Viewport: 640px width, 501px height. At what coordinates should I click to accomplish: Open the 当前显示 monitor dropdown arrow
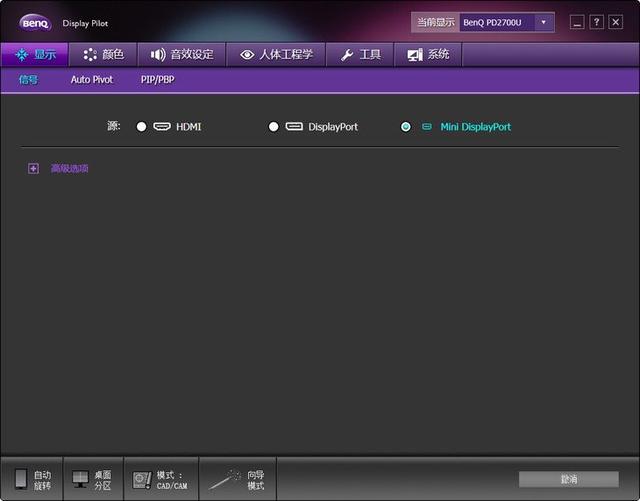click(544, 22)
